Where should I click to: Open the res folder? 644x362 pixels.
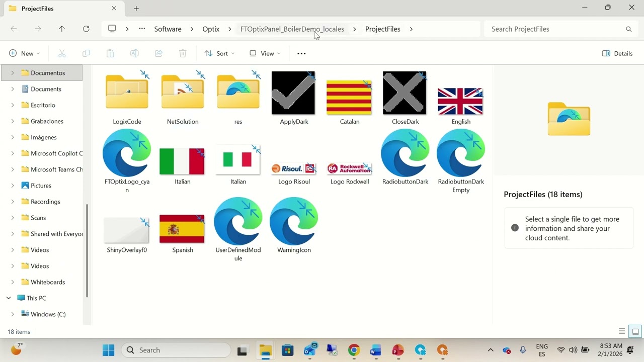(238, 98)
